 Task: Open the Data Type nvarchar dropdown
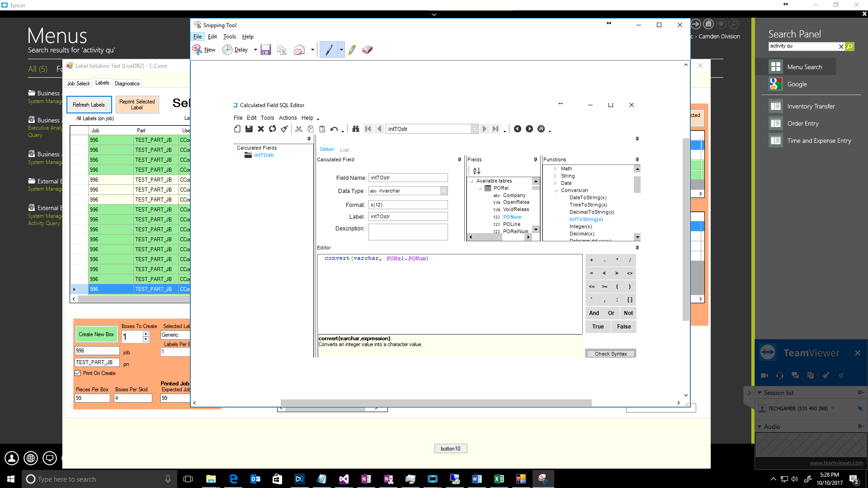[443, 191]
